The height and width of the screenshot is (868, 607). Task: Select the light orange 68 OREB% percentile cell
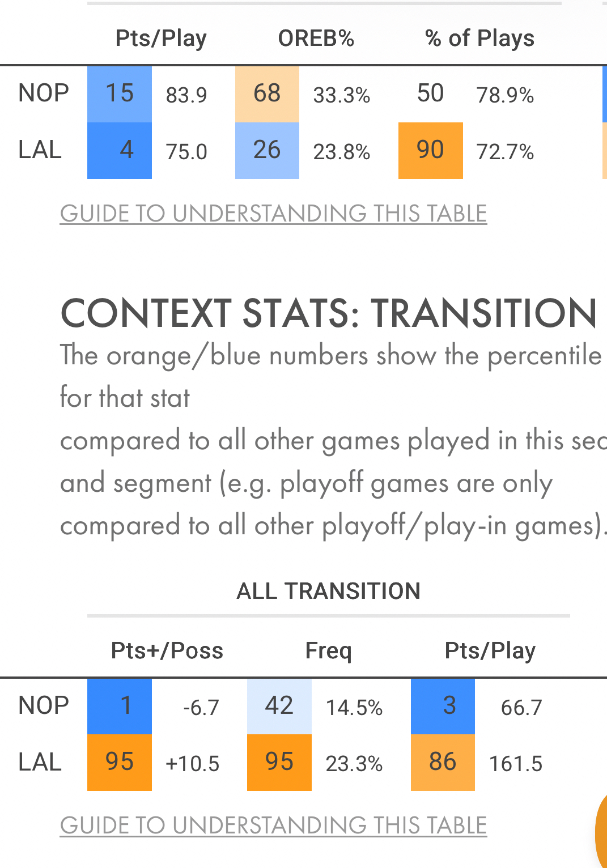267,93
